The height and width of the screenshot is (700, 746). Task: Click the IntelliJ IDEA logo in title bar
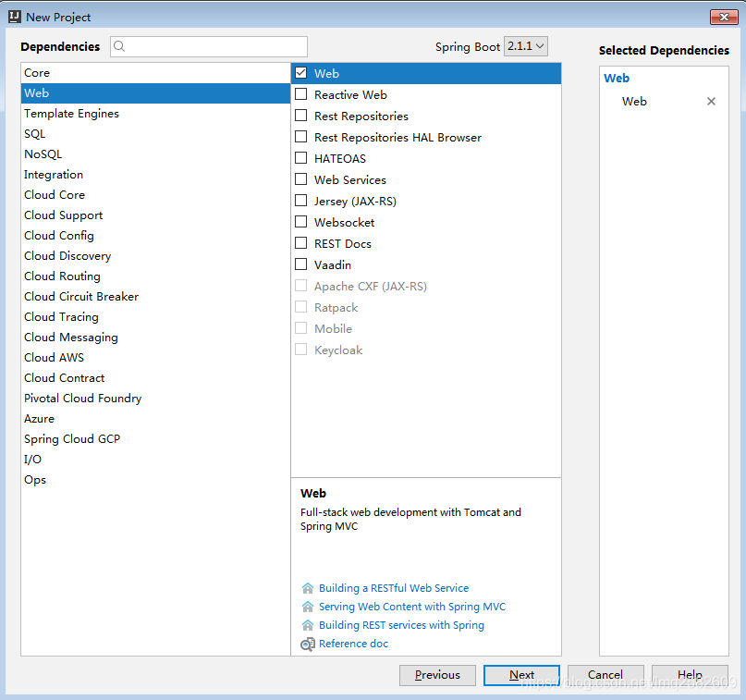click(14, 17)
